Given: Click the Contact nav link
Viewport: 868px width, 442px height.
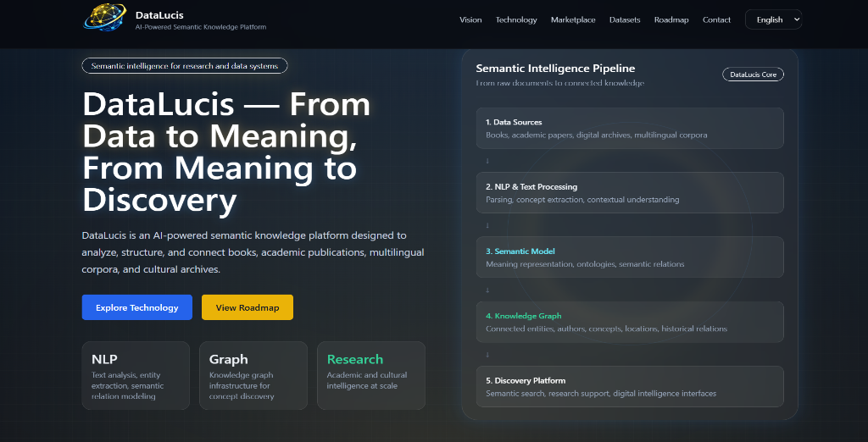Looking at the screenshot, I should (x=716, y=19).
